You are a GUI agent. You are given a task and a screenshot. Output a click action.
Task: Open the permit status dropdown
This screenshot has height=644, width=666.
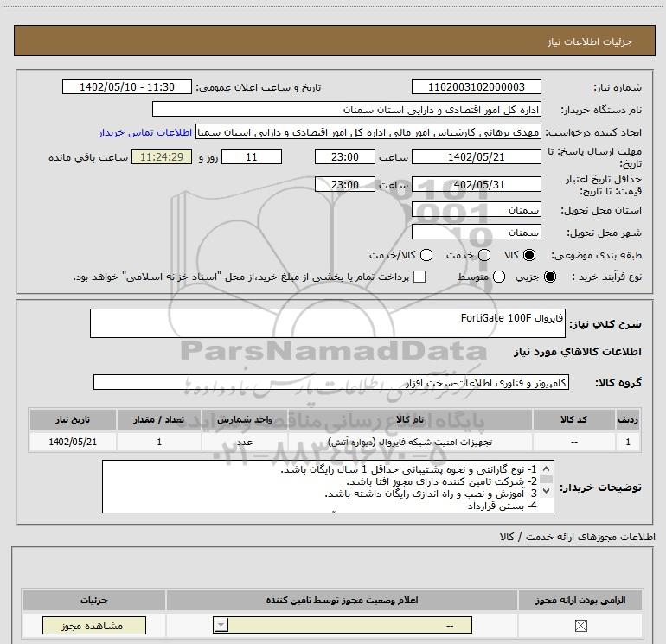coord(343,625)
